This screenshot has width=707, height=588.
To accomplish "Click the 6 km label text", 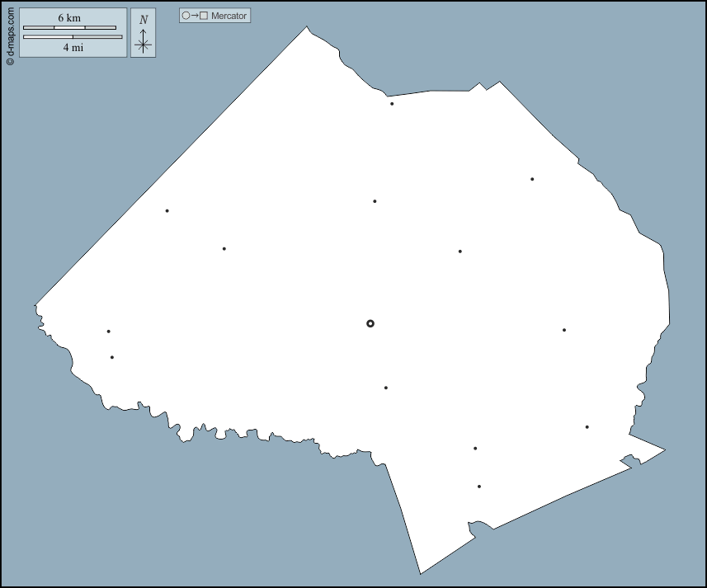I will coord(69,17).
